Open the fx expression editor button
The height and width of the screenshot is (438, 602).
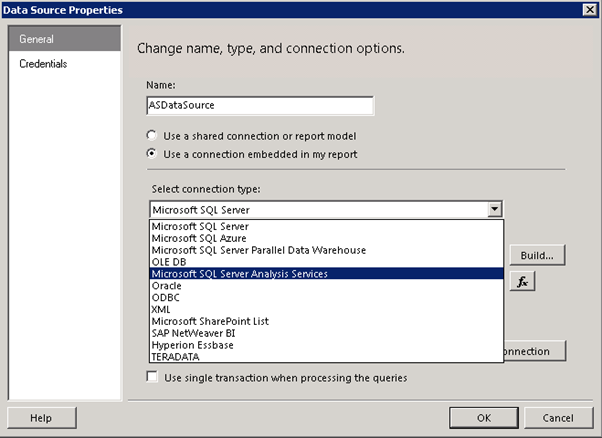[522, 281]
